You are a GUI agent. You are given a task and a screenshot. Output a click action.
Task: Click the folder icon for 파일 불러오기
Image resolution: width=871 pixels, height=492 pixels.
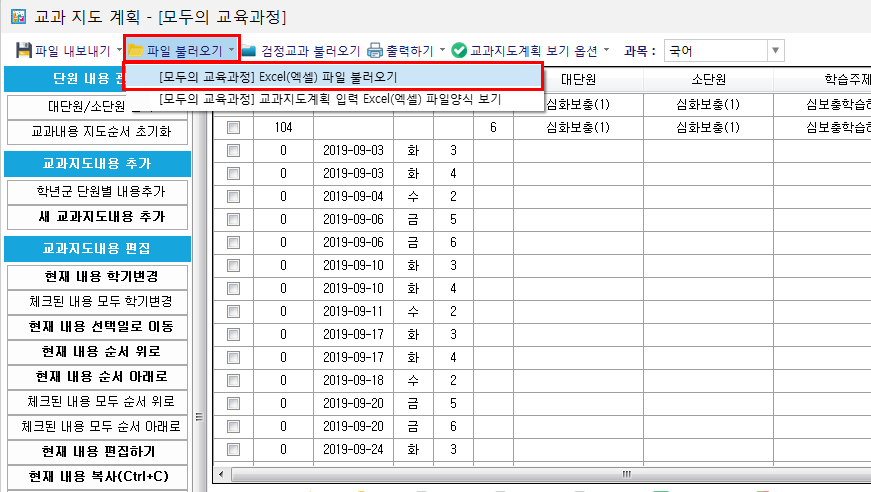pyautogui.click(x=136, y=51)
